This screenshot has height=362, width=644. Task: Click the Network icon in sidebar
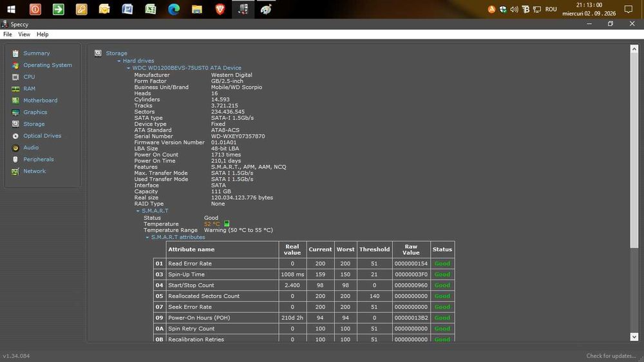tap(15, 171)
